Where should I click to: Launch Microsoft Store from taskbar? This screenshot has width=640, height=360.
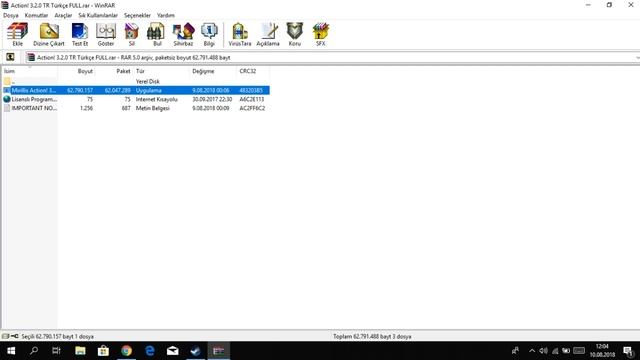click(x=103, y=351)
